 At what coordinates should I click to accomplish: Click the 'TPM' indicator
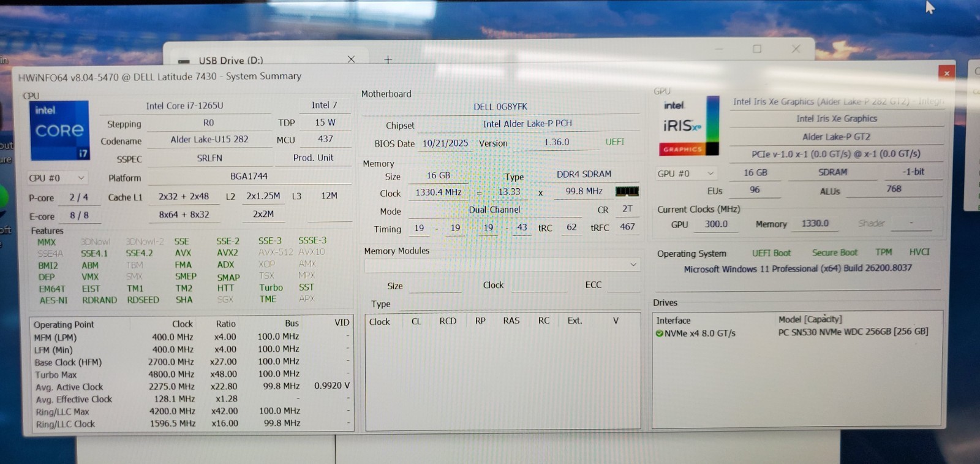pyautogui.click(x=883, y=252)
